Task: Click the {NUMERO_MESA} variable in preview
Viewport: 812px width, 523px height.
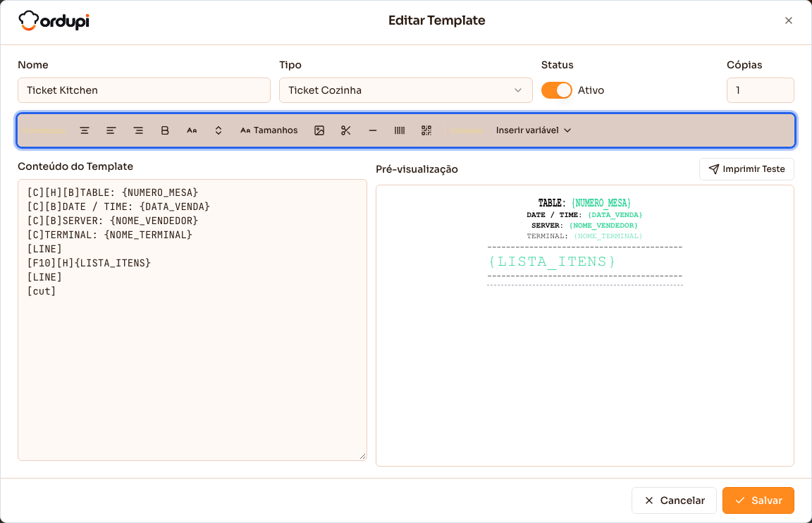Action: pos(601,203)
